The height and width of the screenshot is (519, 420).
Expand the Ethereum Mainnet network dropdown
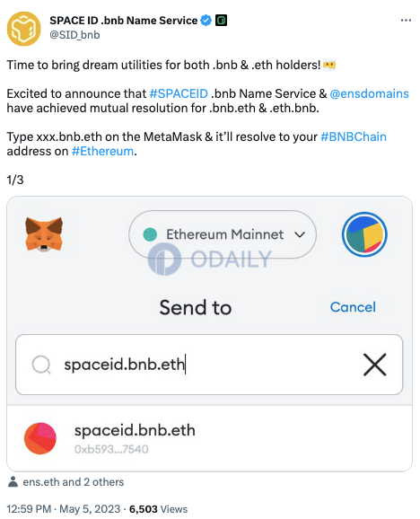(x=223, y=234)
